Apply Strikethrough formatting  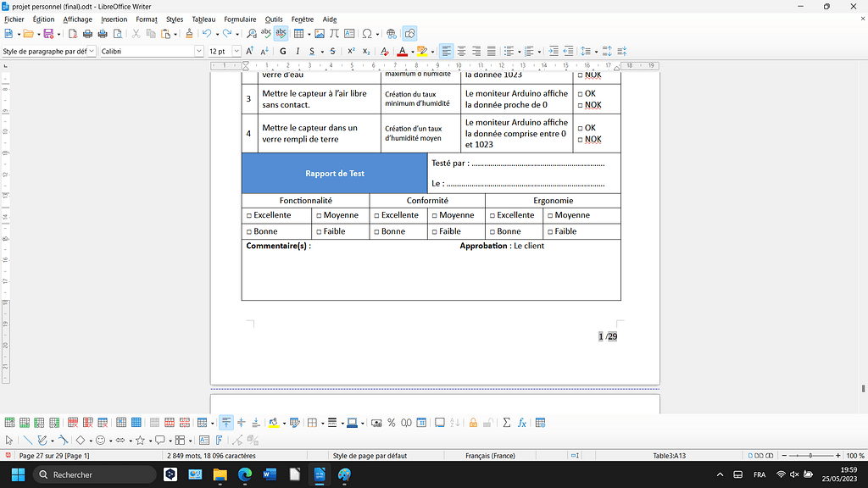tap(332, 51)
